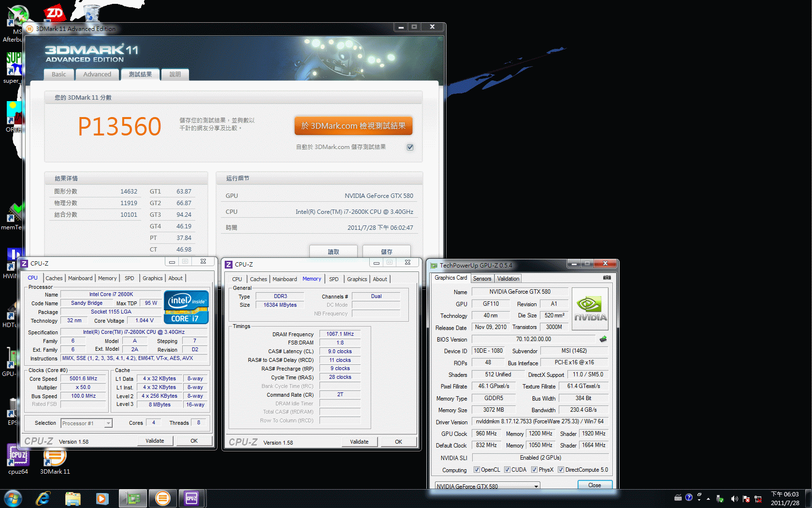This screenshot has height=508, width=812.
Task: Select the 測試結果 tab in 3DMark
Action: click(140, 74)
